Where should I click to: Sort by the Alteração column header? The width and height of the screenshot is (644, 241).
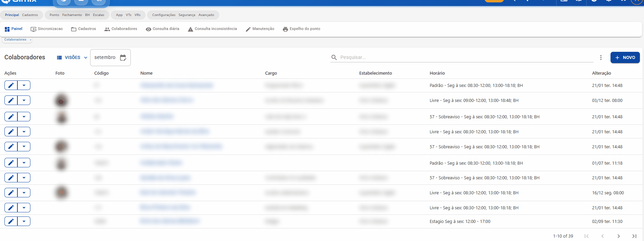click(x=601, y=73)
